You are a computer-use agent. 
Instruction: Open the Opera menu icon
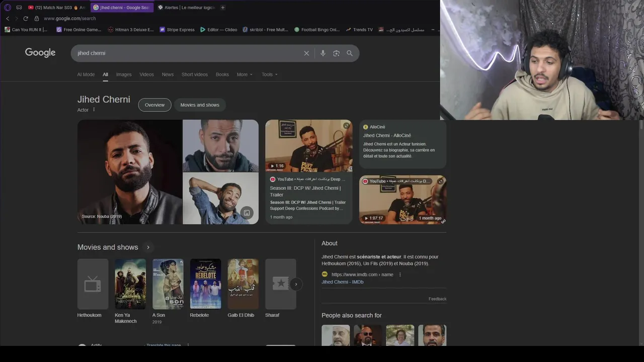(7, 8)
